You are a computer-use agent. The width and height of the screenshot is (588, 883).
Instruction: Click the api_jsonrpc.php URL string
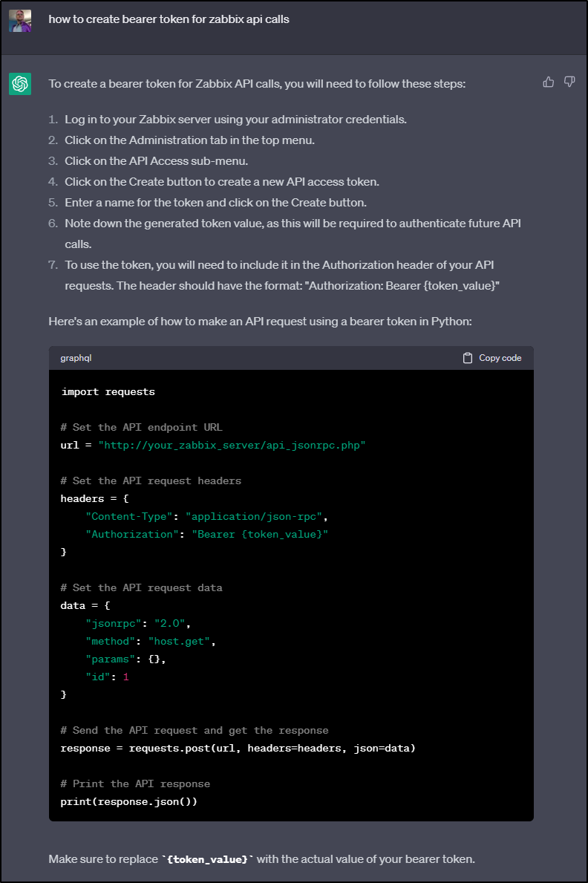pyautogui.click(x=232, y=446)
